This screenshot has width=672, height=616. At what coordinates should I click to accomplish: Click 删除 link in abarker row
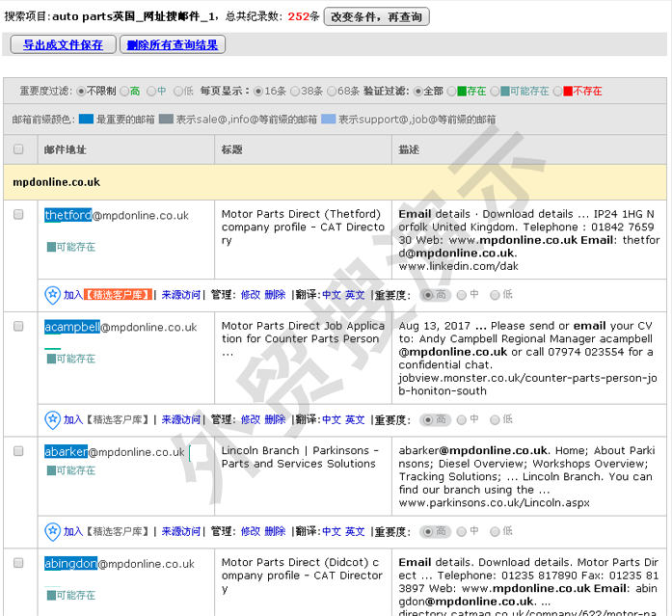pyautogui.click(x=275, y=531)
